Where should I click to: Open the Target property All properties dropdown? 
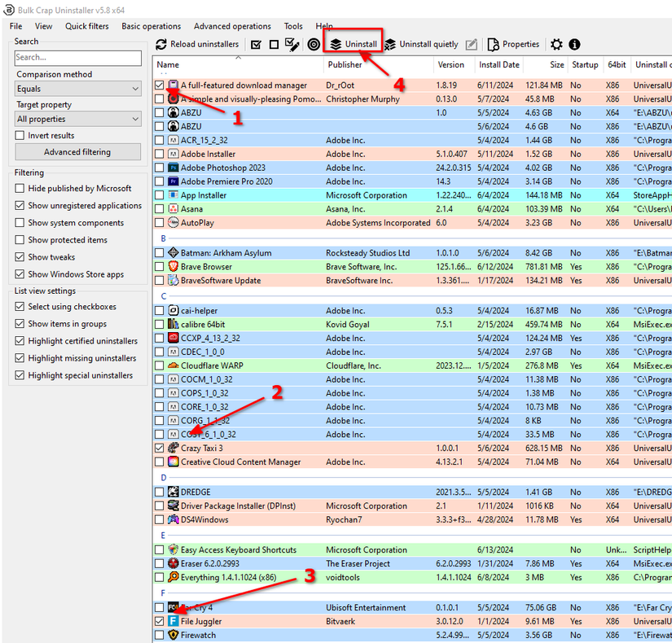pos(78,119)
